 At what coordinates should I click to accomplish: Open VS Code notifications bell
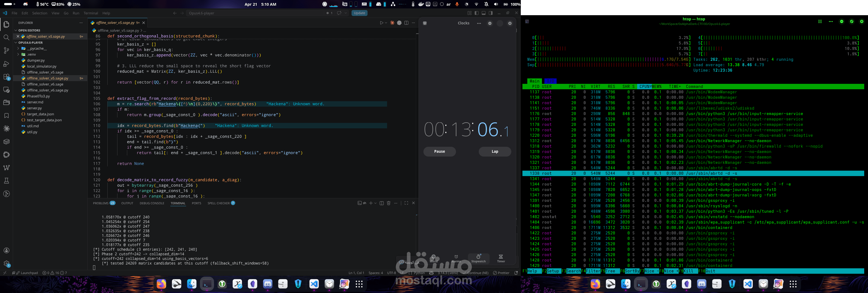click(x=516, y=273)
